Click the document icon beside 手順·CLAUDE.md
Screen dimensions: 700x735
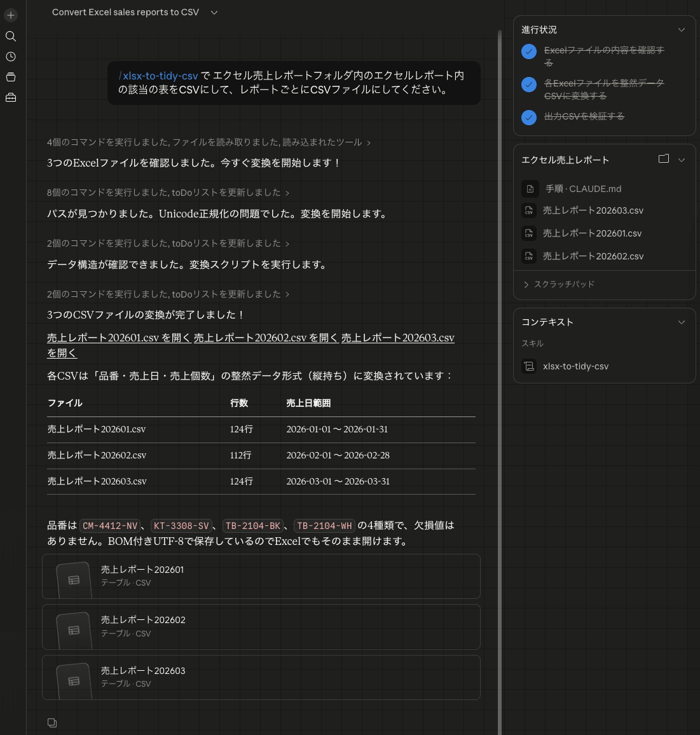529,188
